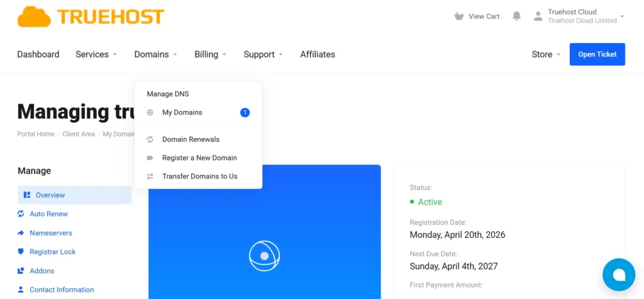Click the Active status text

(x=430, y=202)
